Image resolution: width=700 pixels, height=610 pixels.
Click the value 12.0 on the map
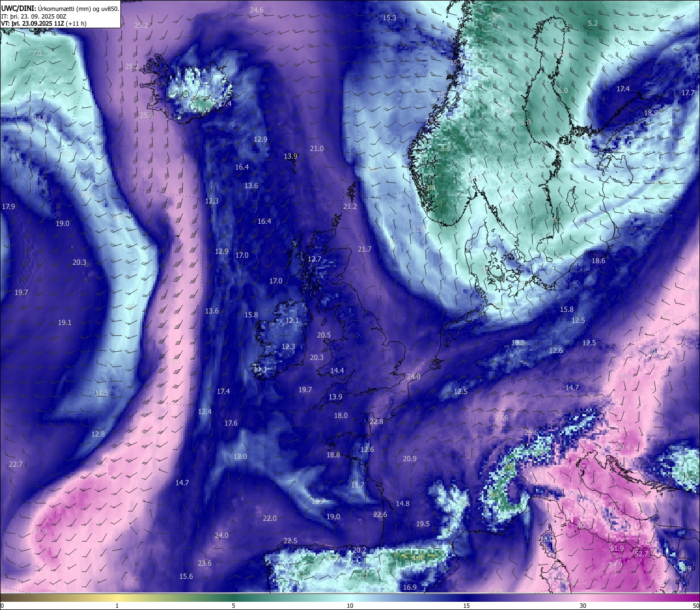click(240, 457)
